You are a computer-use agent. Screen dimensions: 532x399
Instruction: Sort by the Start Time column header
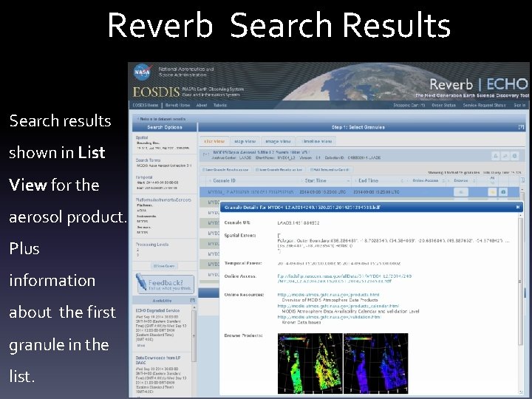point(316,180)
